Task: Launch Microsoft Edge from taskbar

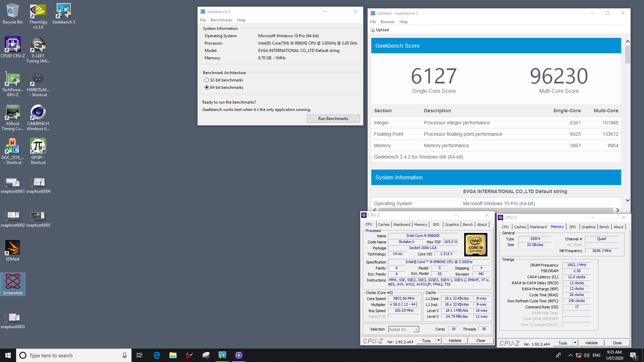Action: 157,355
